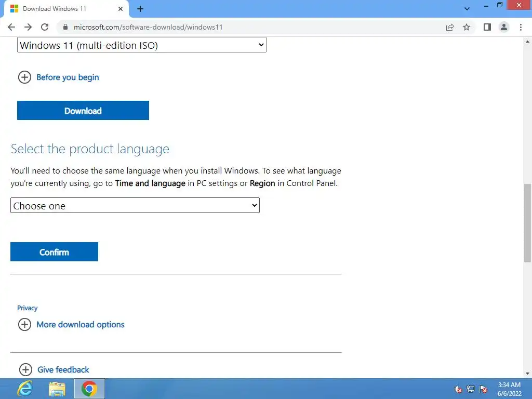Open network status tray icon
This screenshot has width=532, height=399.
471,389
